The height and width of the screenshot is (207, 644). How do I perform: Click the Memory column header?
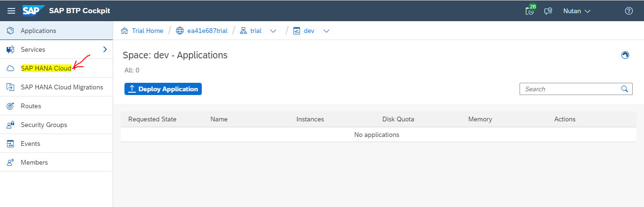(480, 119)
